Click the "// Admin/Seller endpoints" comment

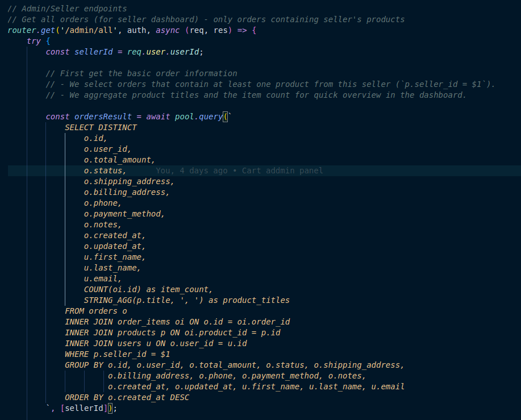67,9
